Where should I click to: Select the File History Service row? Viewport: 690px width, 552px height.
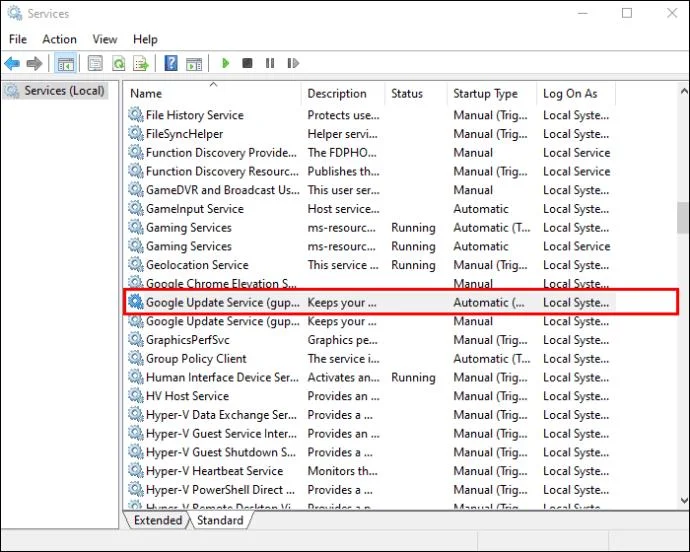point(370,115)
